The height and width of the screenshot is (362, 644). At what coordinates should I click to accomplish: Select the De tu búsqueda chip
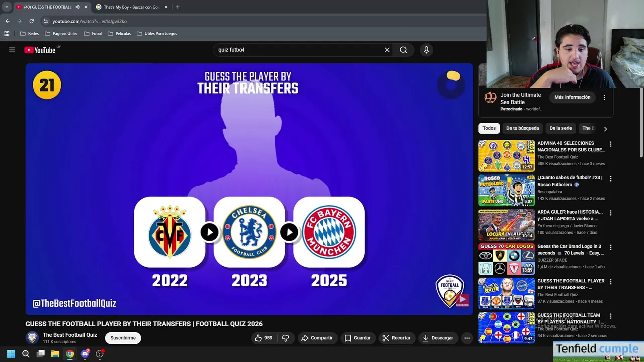point(522,128)
